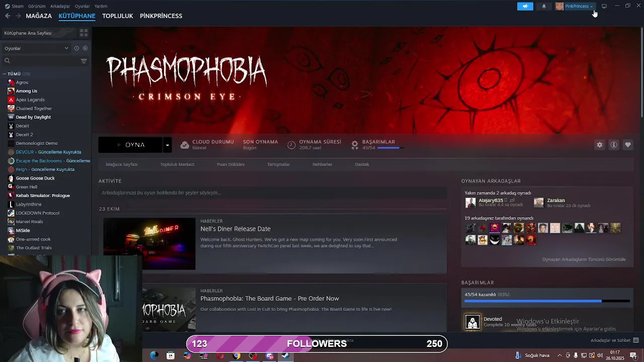
Task: Open Nell's Diner news thumbnail
Action: (149, 244)
